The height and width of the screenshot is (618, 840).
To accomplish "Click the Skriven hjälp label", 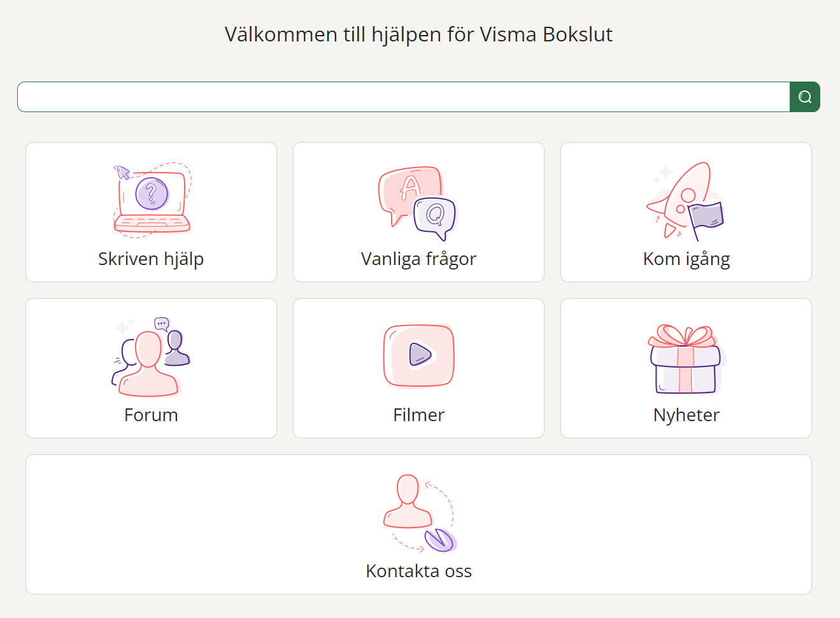I will click(x=151, y=259).
